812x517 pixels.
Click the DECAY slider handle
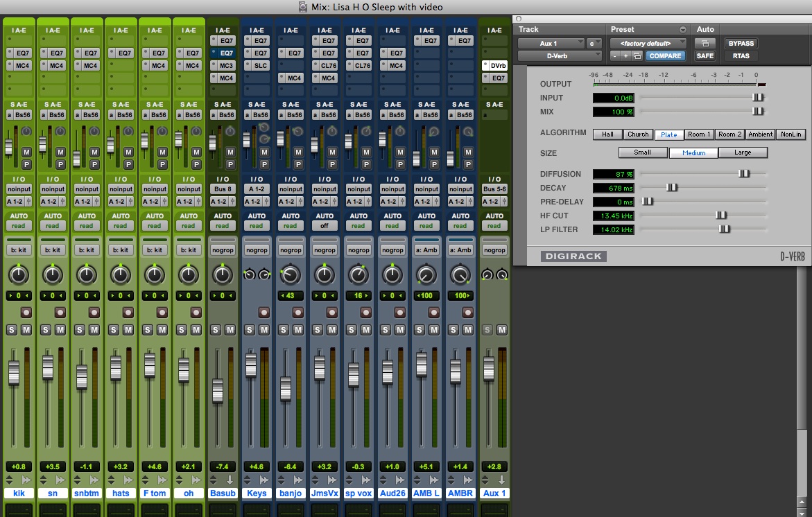[x=672, y=187]
